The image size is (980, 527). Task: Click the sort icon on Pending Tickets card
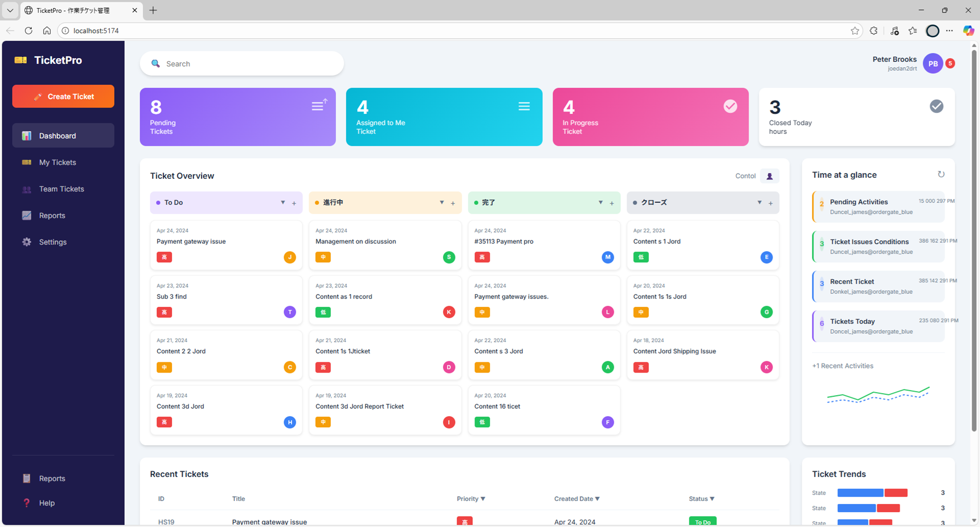click(319, 105)
